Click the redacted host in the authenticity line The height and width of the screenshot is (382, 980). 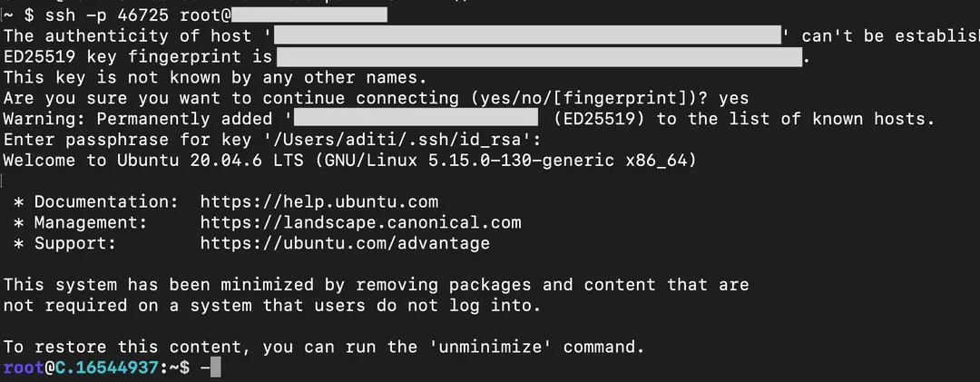pyautogui.click(x=528, y=36)
